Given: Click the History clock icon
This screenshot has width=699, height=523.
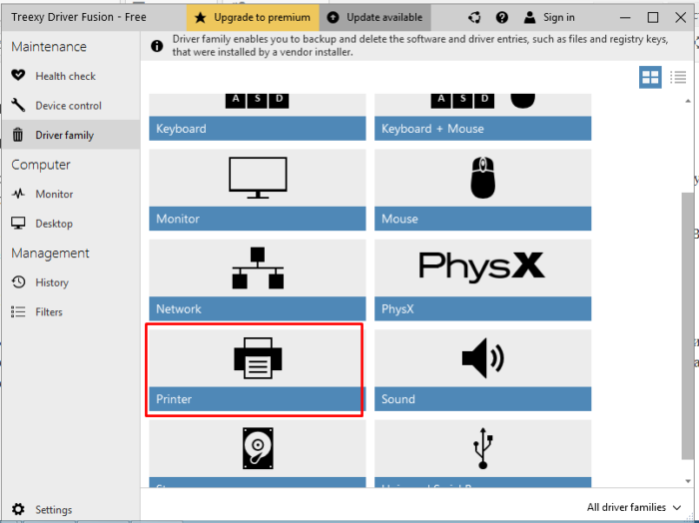Looking at the screenshot, I should 18,282.
